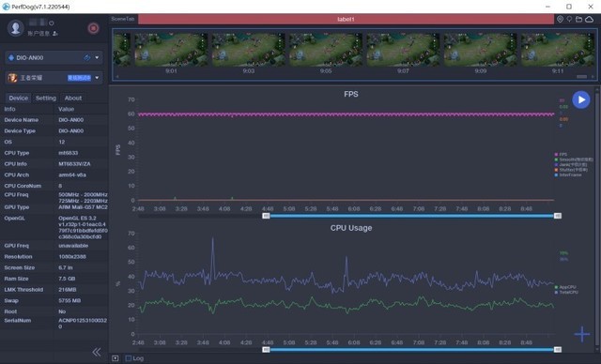Click the highlighted test mode label in app selector
The height and width of the screenshot is (364, 601).
pyautogui.click(x=79, y=78)
